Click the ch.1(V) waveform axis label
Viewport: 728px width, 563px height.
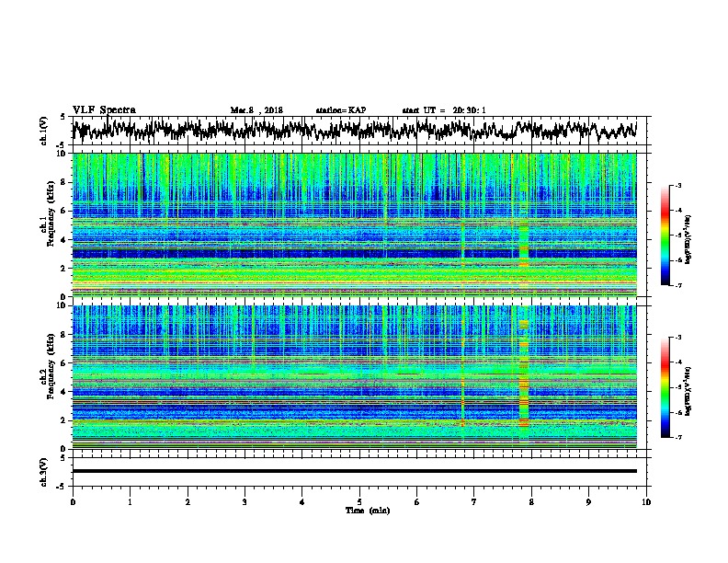(x=44, y=131)
